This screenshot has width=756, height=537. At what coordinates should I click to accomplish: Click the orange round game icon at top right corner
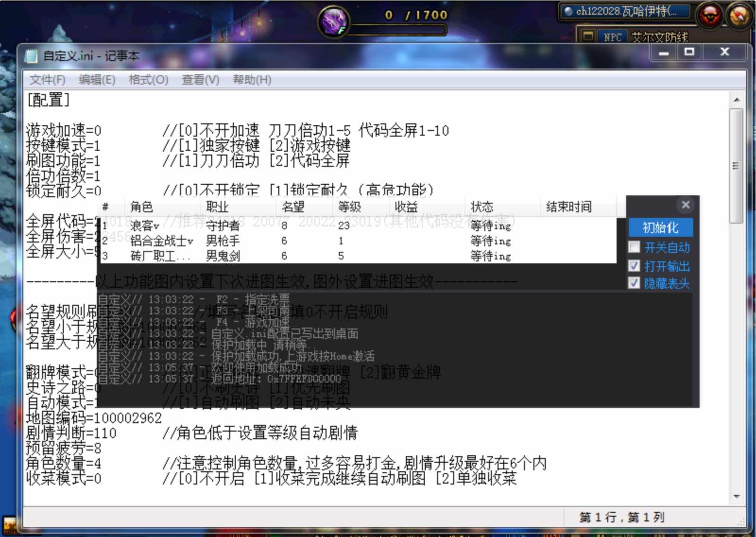coord(739,15)
